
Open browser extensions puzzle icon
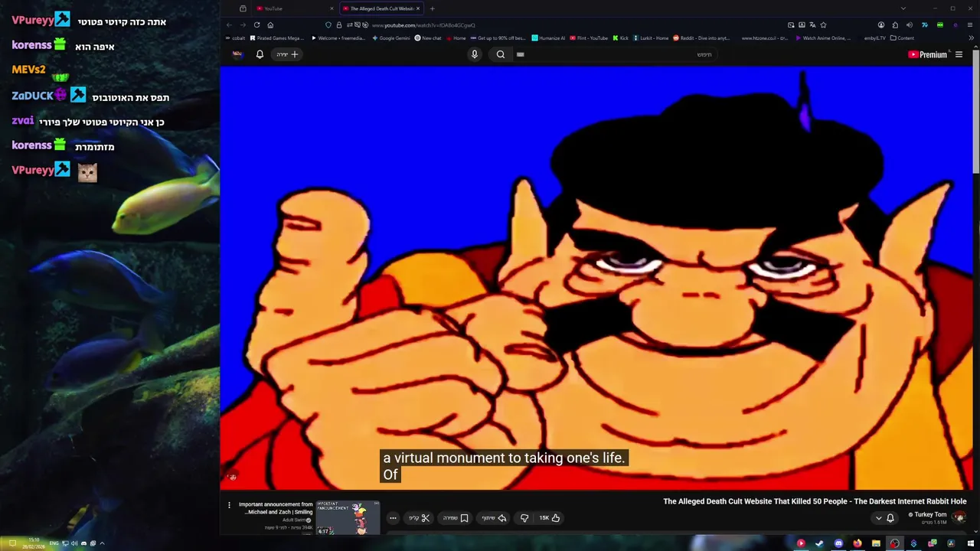895,24
